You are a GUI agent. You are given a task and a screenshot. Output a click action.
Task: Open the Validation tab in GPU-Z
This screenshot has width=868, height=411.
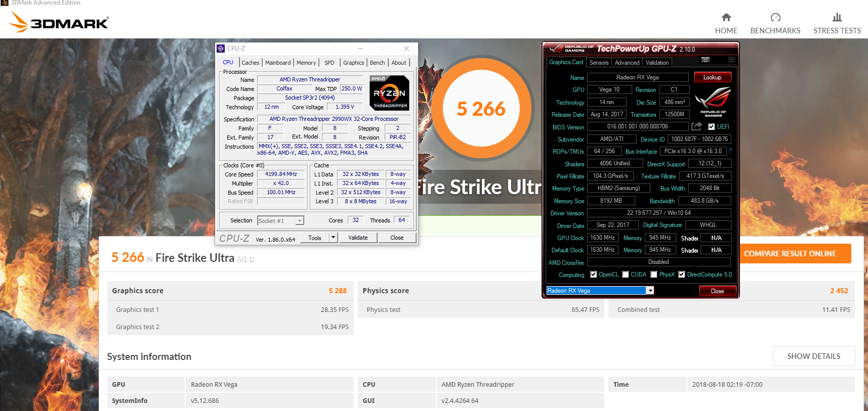coord(657,63)
